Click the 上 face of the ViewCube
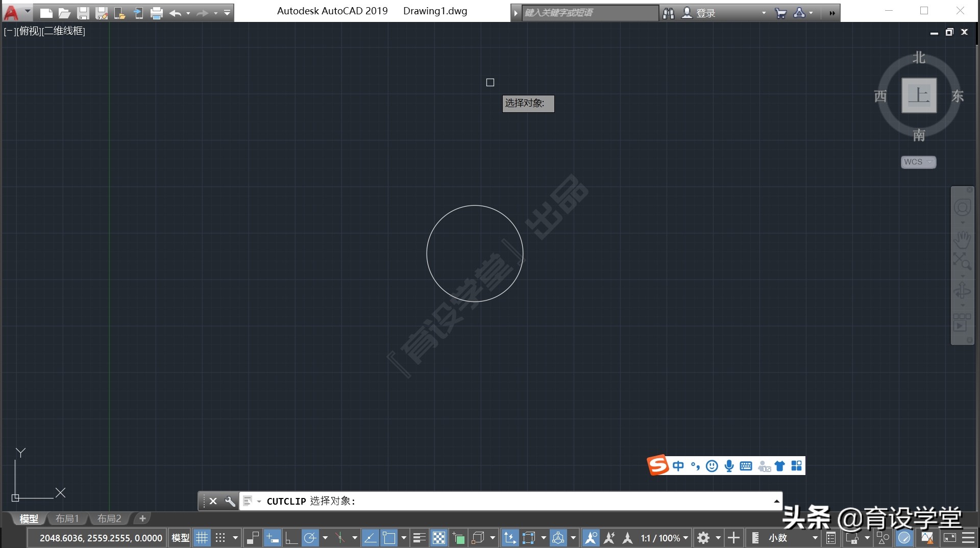This screenshot has height=548, width=980. tap(919, 95)
